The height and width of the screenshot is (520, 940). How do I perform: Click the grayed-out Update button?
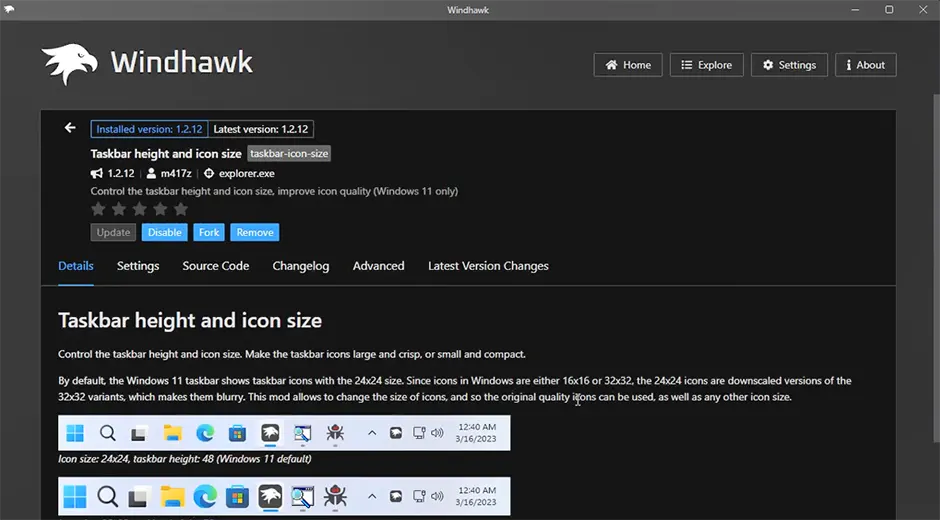coord(113,232)
